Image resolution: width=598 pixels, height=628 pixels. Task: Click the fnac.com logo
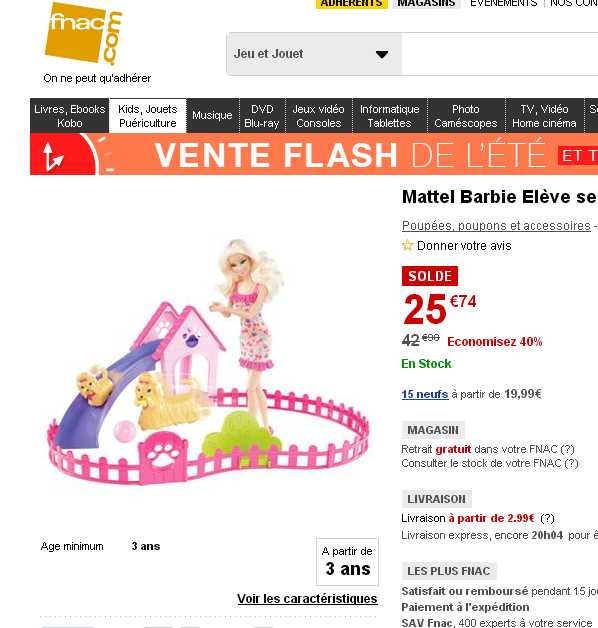[x=84, y=34]
